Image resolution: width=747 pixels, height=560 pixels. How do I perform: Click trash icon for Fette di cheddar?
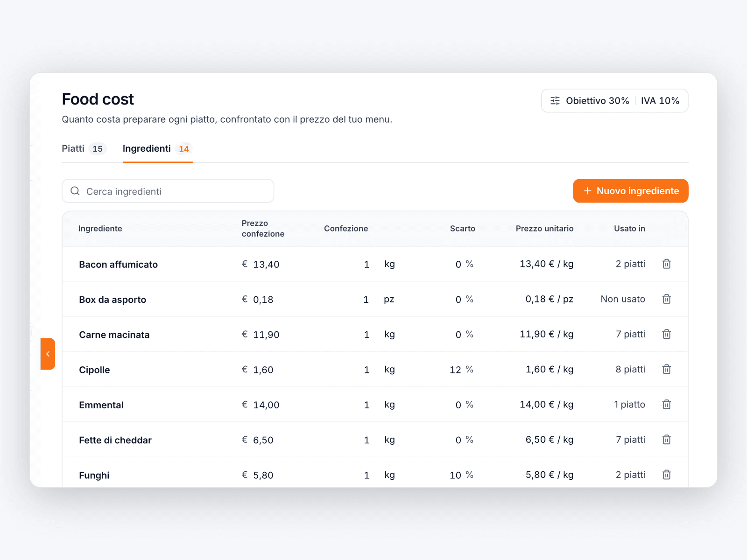(667, 440)
